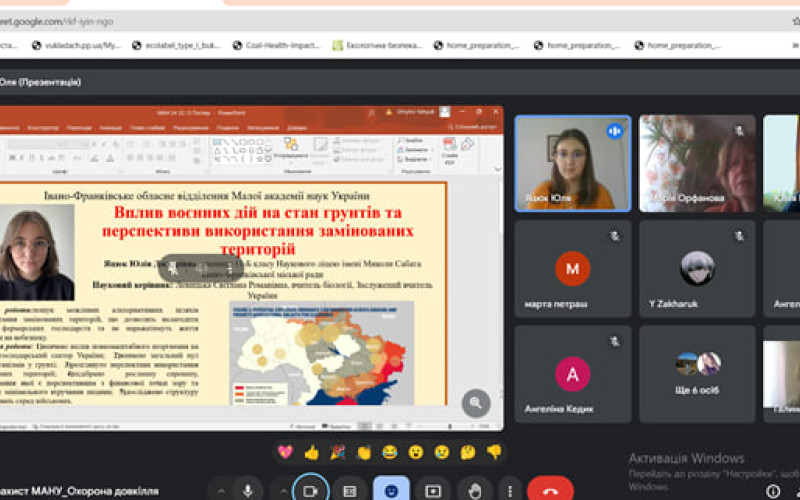Click three-dot icon on floating presentation overlay
Screen dimensions: 800x500
(x=231, y=268)
